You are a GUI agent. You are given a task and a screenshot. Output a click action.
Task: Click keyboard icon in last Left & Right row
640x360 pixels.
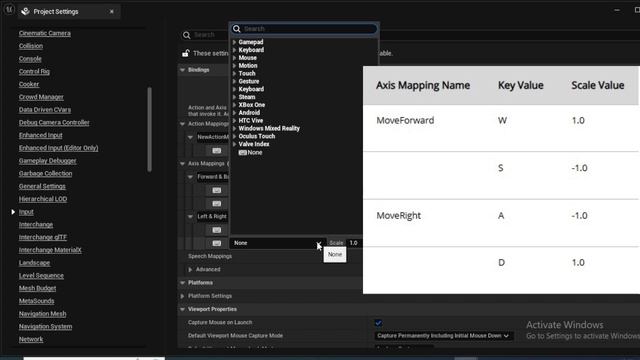(217, 243)
